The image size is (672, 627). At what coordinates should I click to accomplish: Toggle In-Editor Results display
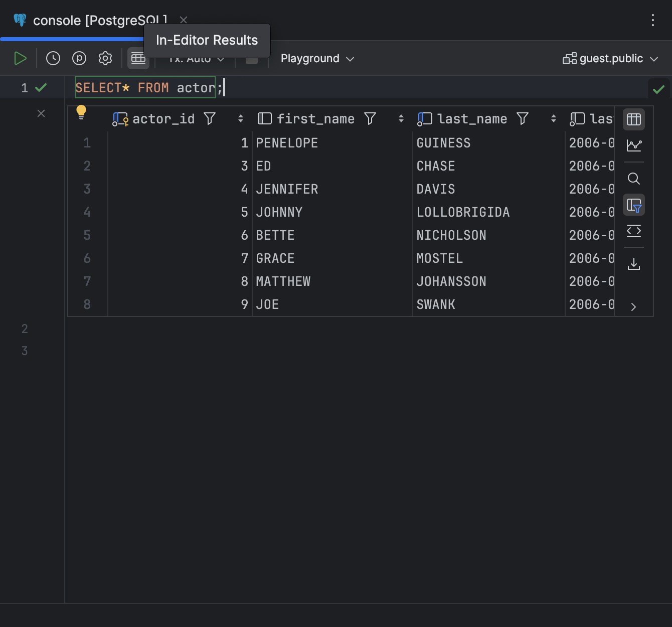[138, 58]
